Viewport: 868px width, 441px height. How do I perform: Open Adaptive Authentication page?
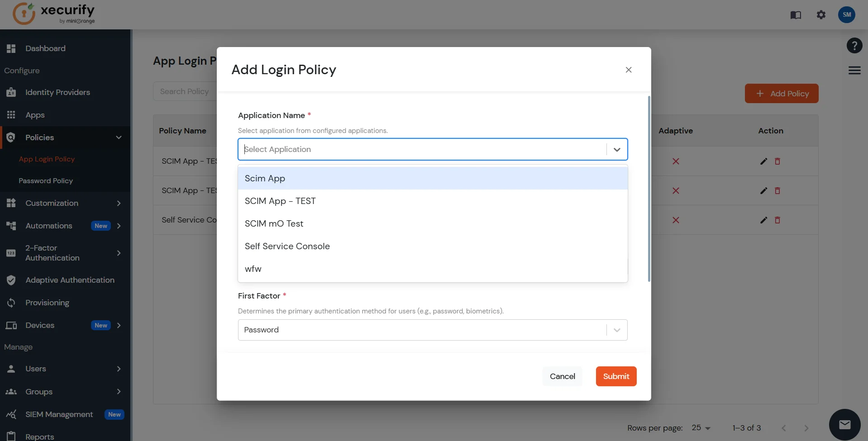pyautogui.click(x=70, y=280)
